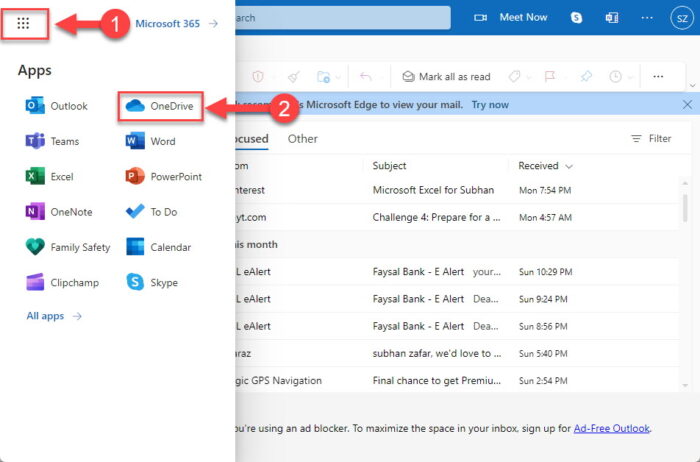Open Family Safety app
Viewport: 700px width, 462px height.
(x=68, y=247)
